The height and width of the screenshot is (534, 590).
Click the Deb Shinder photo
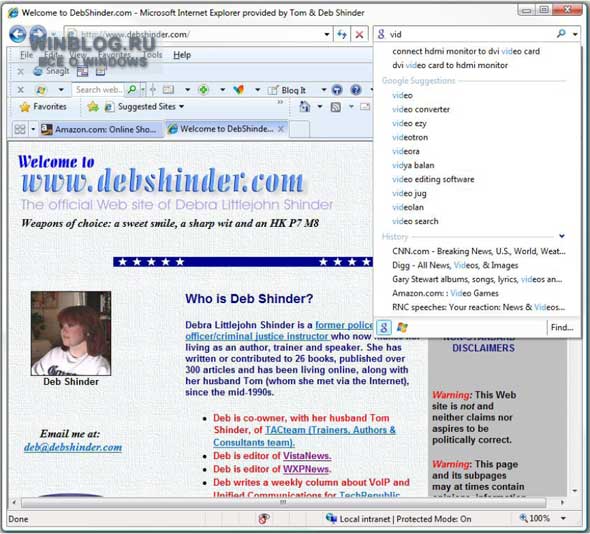click(x=71, y=333)
